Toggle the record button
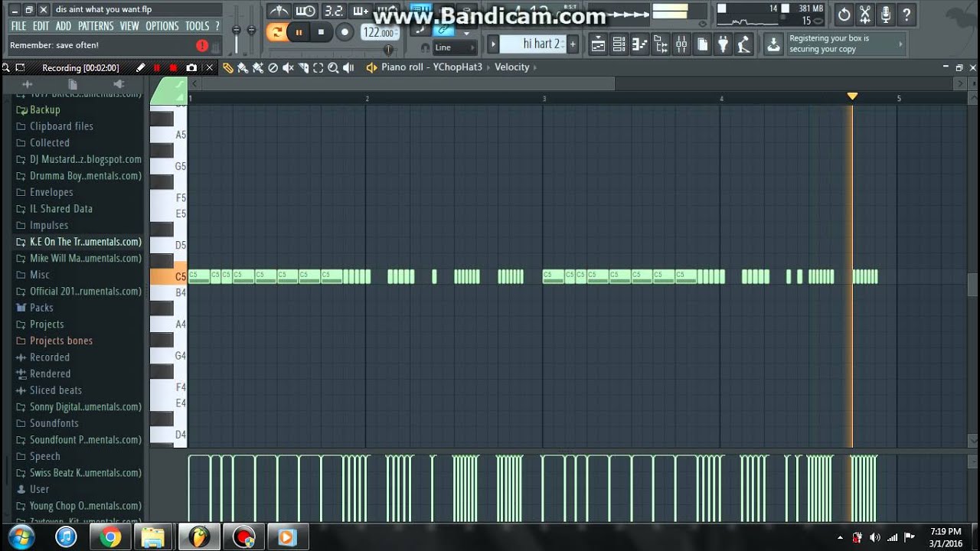The width and height of the screenshot is (980, 551). [x=345, y=32]
